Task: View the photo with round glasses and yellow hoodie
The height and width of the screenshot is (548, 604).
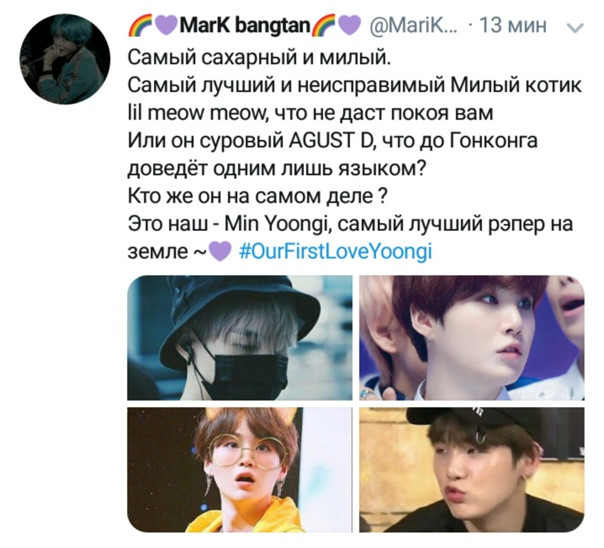Action: tap(240, 470)
